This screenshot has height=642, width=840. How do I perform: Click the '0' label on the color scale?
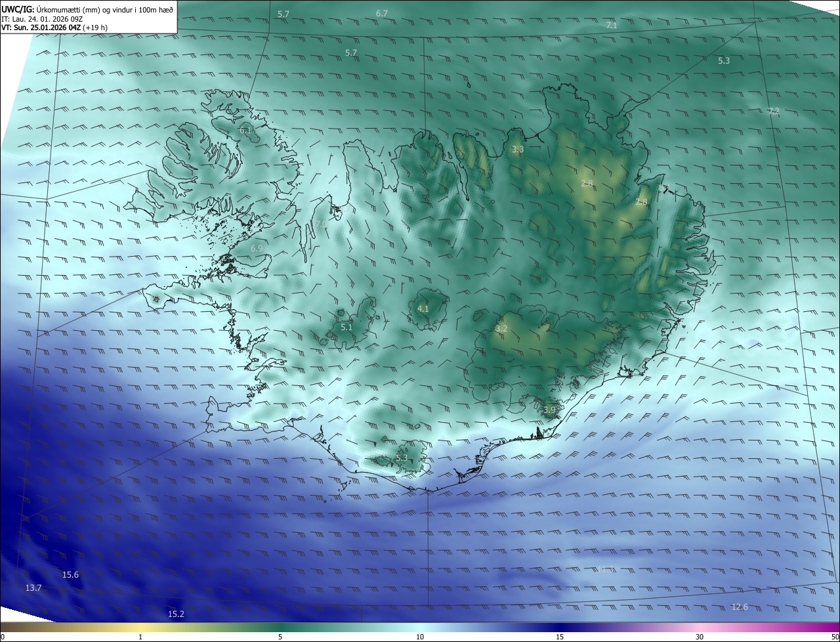[x=3, y=637]
